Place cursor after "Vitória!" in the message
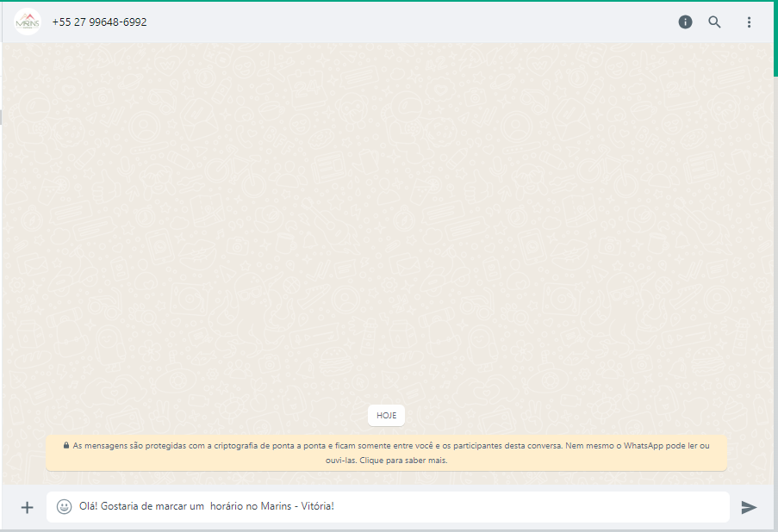Screen dimensions: 778x532 click(335, 506)
